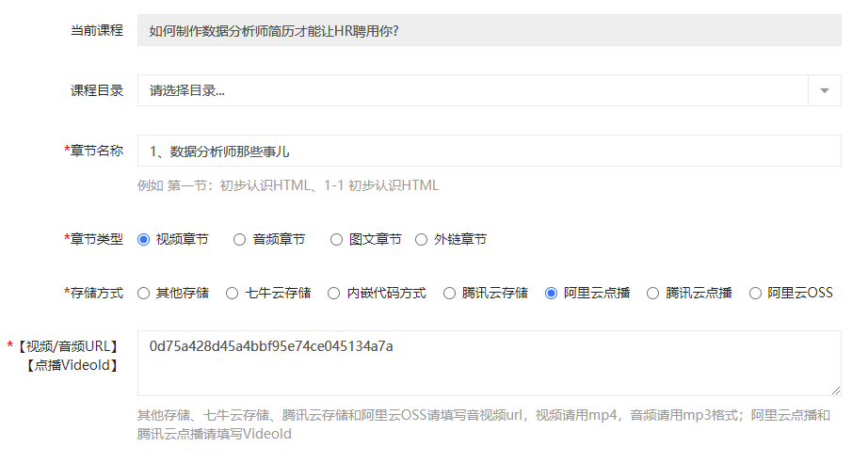The image size is (868, 463).
Task: Click the textarea resize handle
Action: (x=836, y=391)
